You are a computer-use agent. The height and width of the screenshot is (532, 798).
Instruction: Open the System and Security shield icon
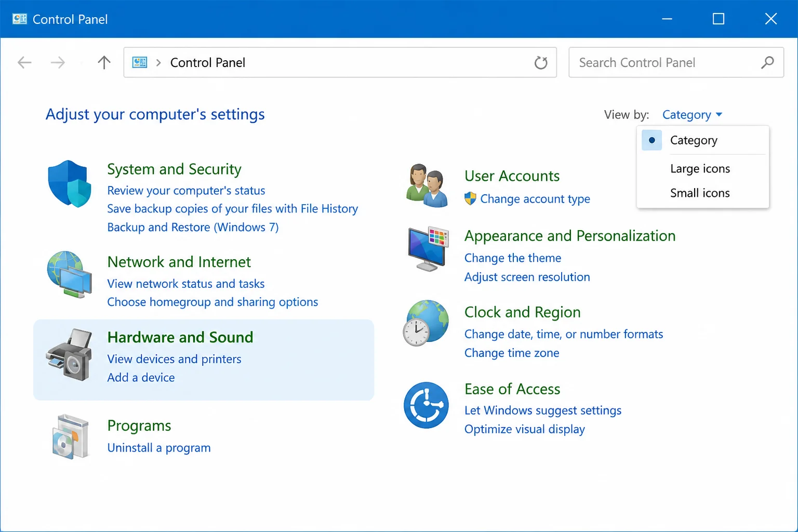tap(70, 184)
